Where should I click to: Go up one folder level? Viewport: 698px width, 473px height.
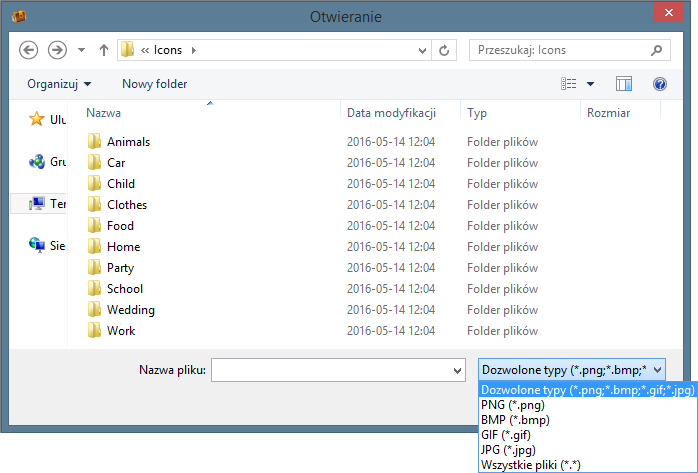[104, 49]
